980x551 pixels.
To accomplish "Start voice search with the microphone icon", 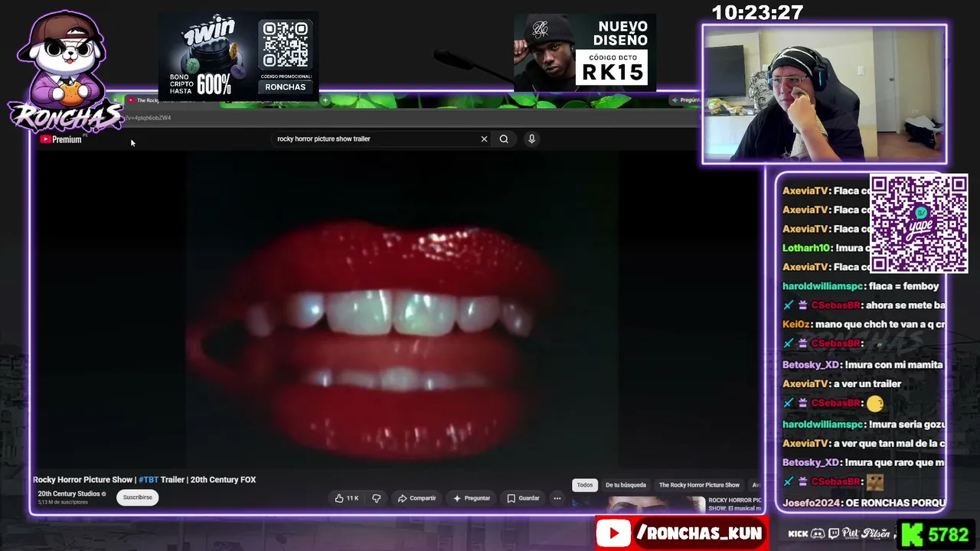I will pos(531,139).
